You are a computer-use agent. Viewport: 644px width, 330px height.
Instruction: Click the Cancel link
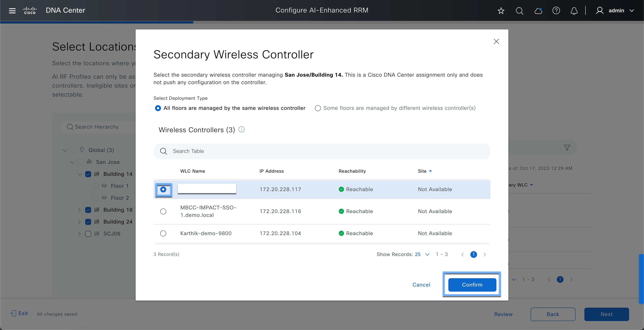421,285
